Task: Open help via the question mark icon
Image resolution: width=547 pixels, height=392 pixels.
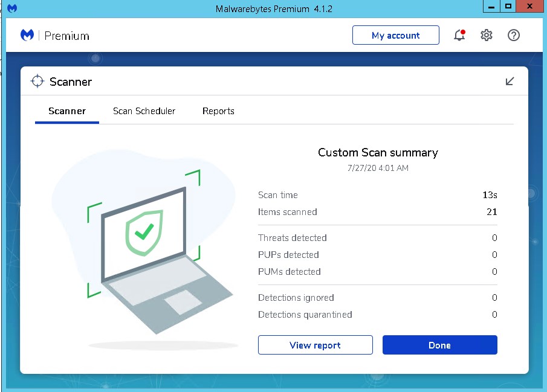Action: click(514, 35)
